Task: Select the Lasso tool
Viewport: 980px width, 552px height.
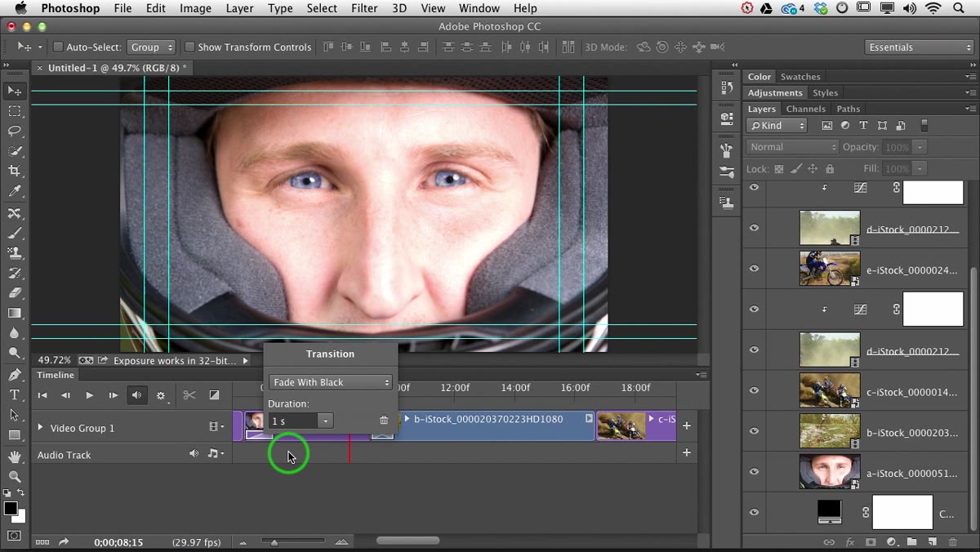Action: (15, 131)
